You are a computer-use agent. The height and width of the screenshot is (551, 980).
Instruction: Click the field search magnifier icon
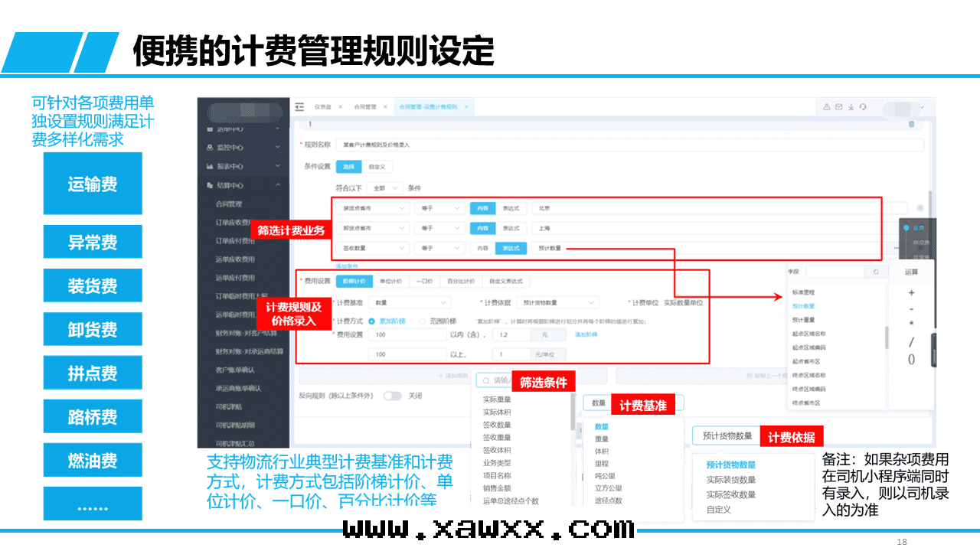(876, 272)
